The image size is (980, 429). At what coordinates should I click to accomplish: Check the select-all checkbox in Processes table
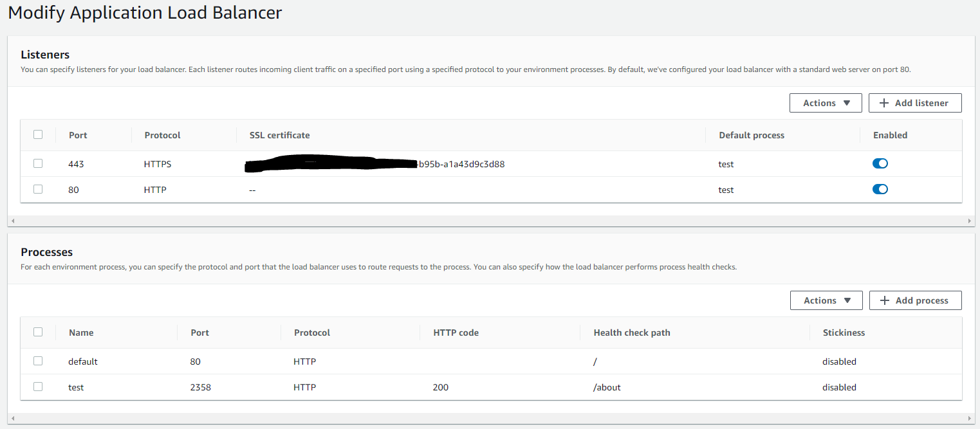tap(38, 332)
